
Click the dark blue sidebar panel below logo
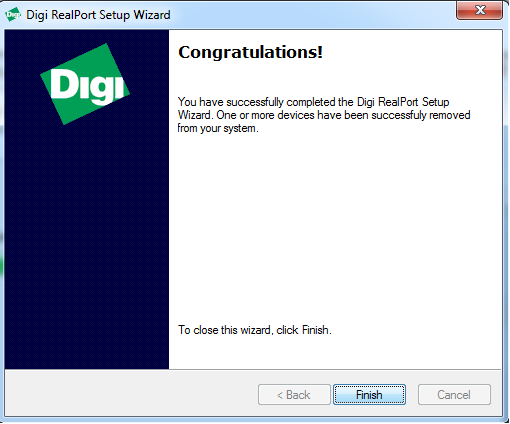pyautogui.click(x=87, y=247)
